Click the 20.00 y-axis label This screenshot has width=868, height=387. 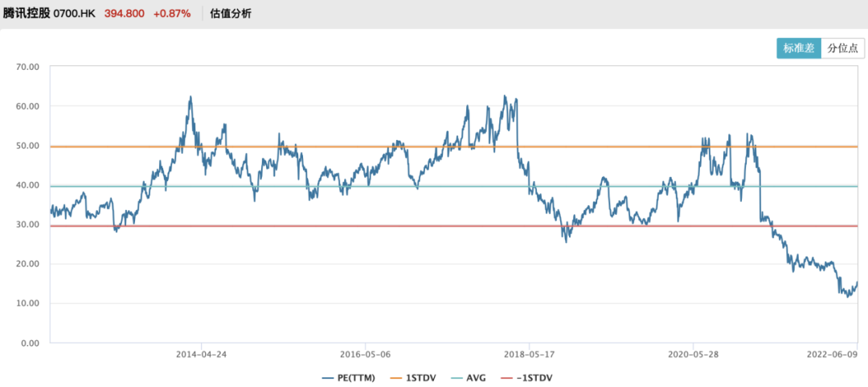coord(27,264)
